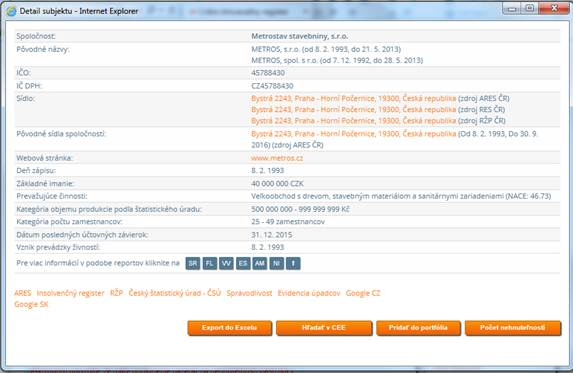
Task: Open the ARES link
Action: [23, 293]
